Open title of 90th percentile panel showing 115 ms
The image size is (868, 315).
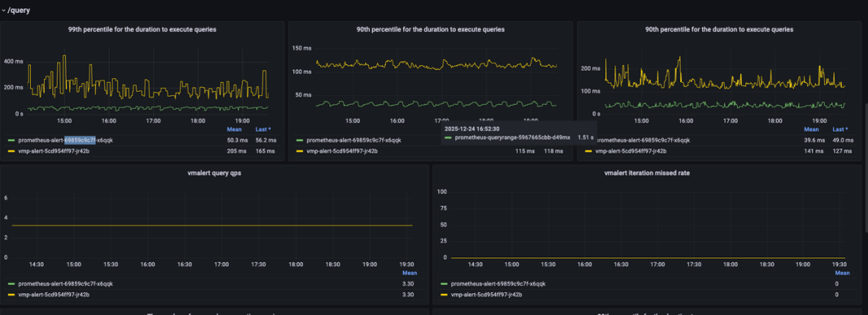click(x=431, y=29)
